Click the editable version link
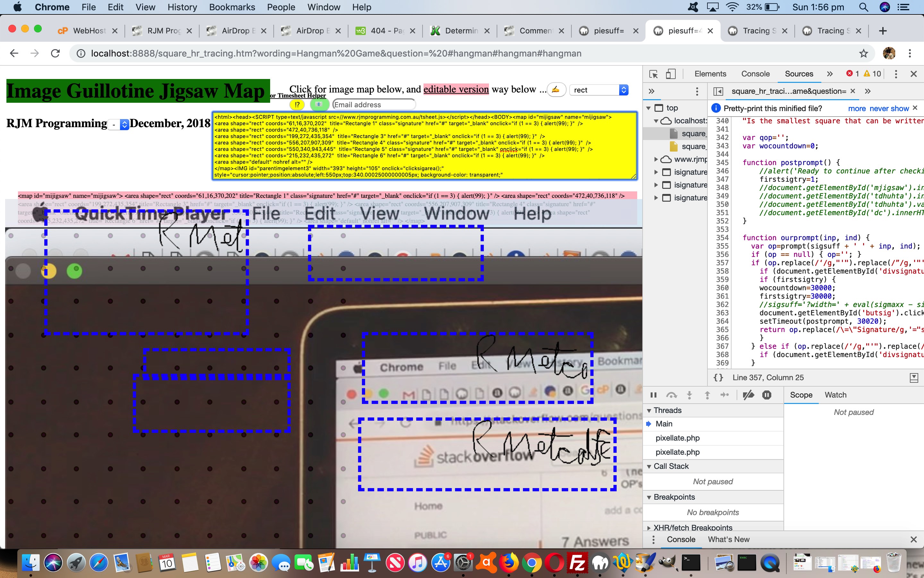 tap(456, 89)
